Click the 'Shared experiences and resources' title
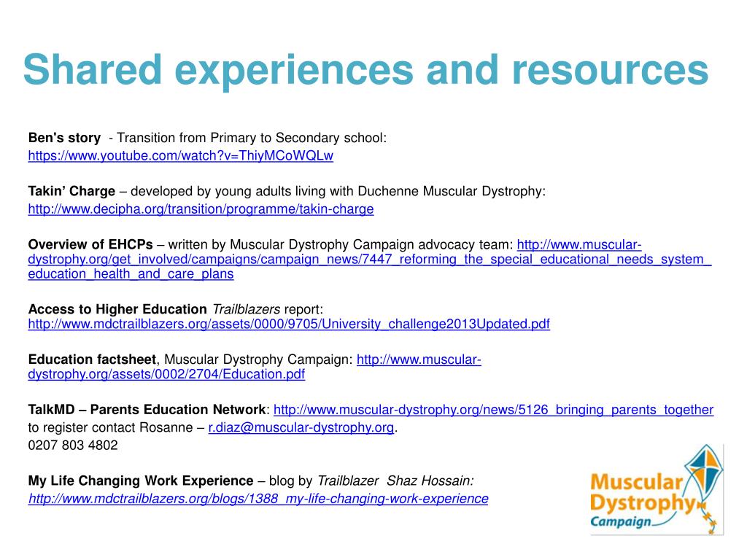The image size is (747, 560). (366, 69)
